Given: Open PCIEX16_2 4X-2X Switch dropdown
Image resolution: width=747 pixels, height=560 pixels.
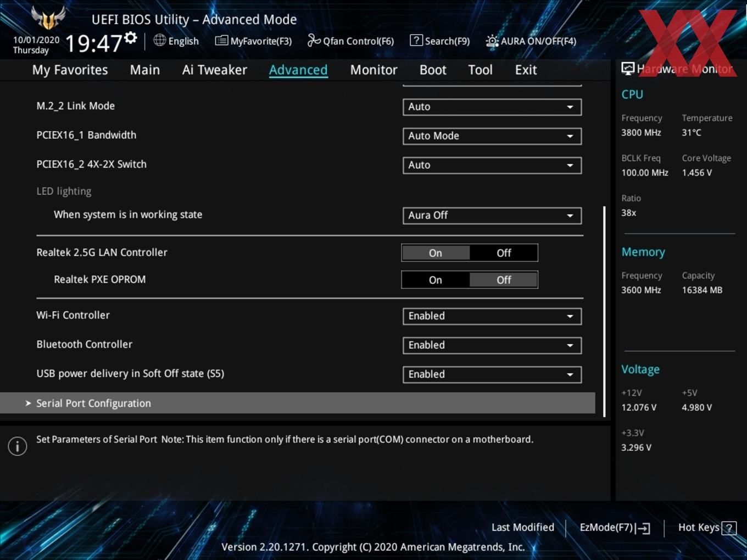Looking at the screenshot, I should 492,165.
